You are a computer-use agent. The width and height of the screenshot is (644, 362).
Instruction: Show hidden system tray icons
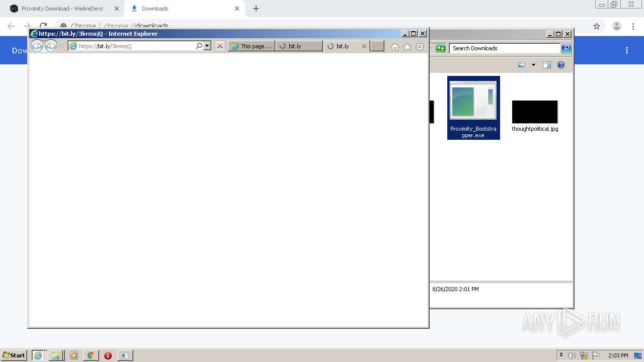tap(561, 355)
